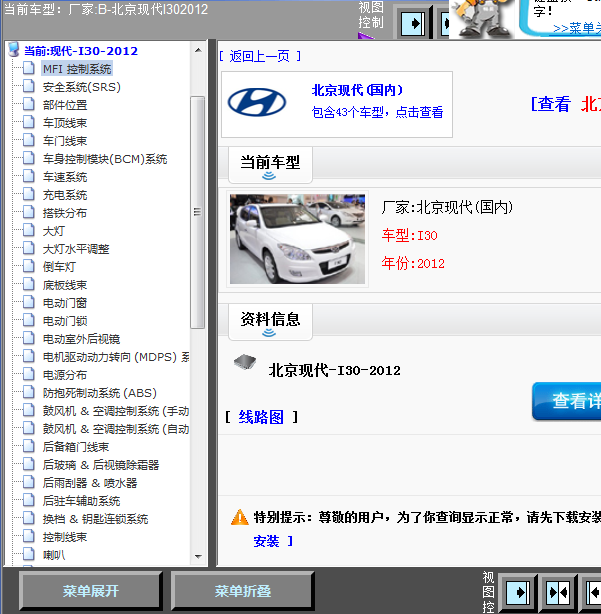
Task: Click the page icon beside 电动室外后视镜
Action: [x=29, y=338]
